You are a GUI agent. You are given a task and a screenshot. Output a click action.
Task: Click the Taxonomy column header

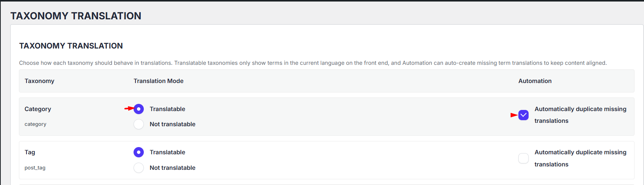click(x=39, y=81)
